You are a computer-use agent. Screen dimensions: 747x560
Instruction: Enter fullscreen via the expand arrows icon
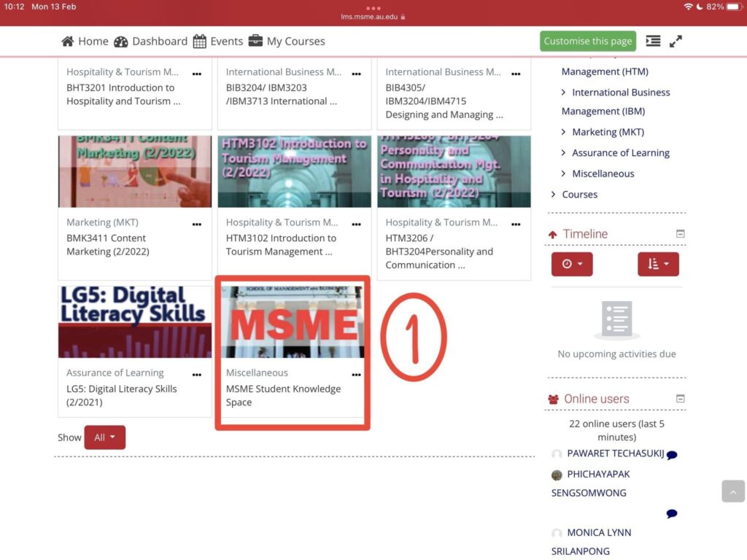click(676, 42)
